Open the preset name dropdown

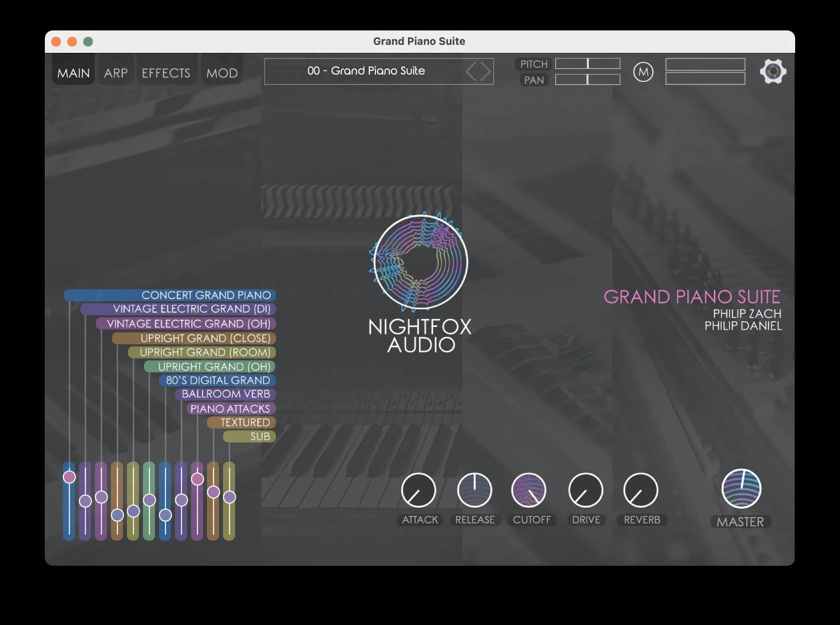366,71
